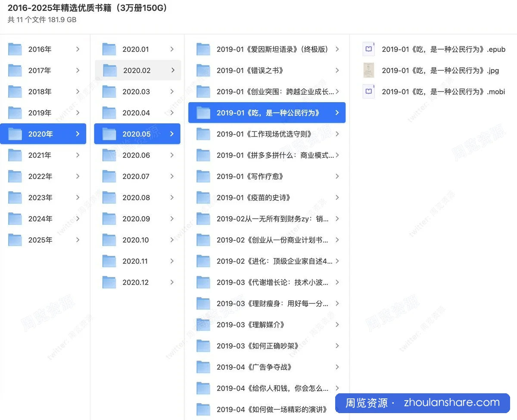
Task: Click the 2020.12 folder icon
Action: [x=109, y=282]
